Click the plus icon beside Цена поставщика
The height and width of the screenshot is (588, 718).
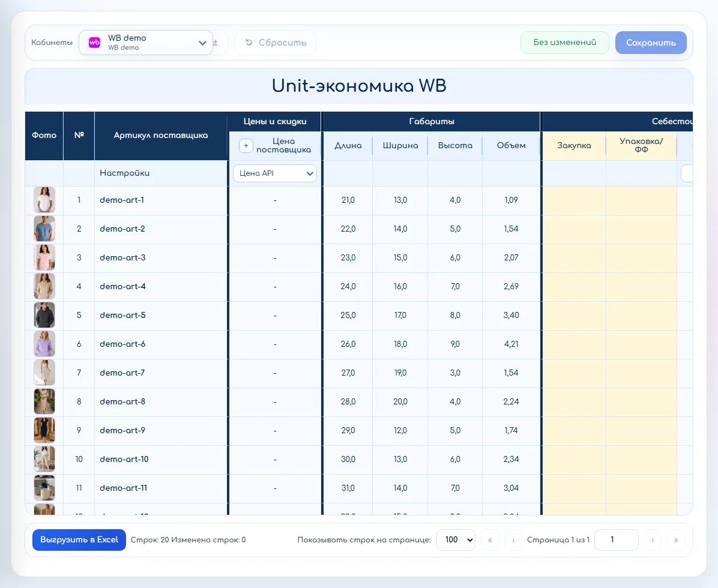[x=246, y=146]
